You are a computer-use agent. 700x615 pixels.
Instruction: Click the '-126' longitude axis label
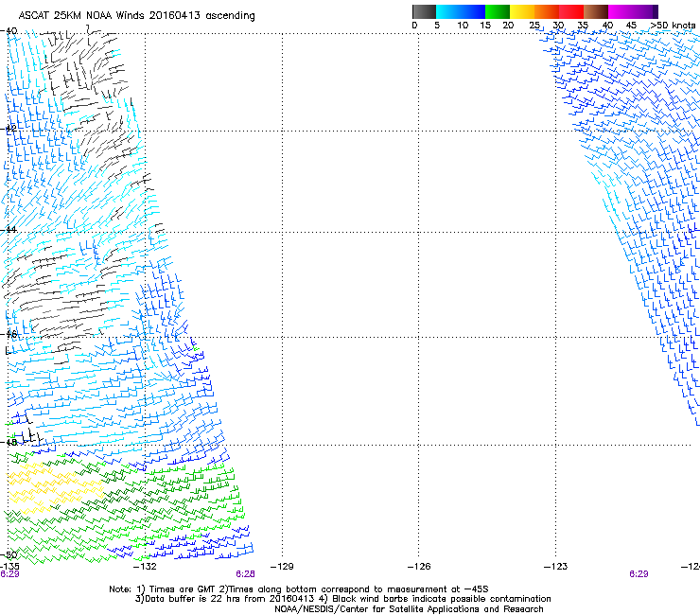(x=419, y=567)
